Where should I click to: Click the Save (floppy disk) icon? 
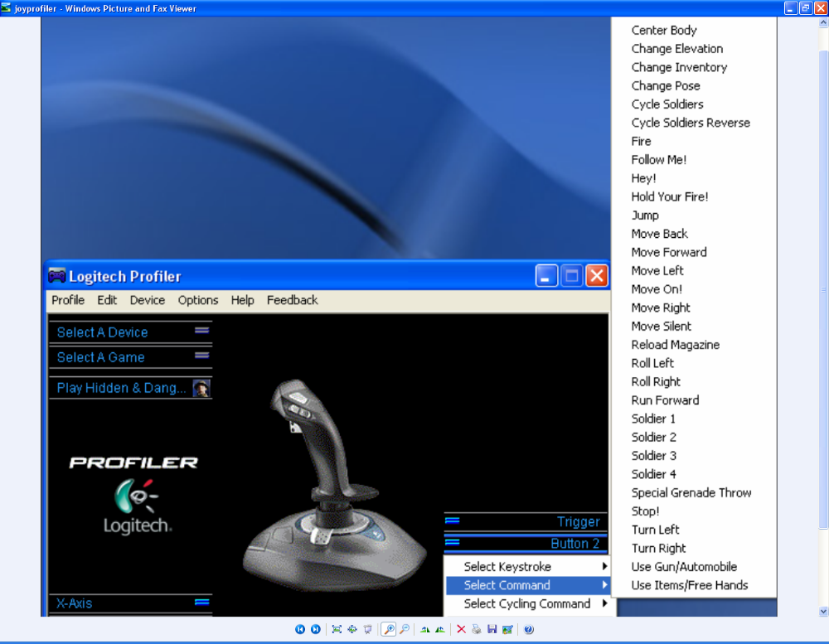click(x=492, y=629)
